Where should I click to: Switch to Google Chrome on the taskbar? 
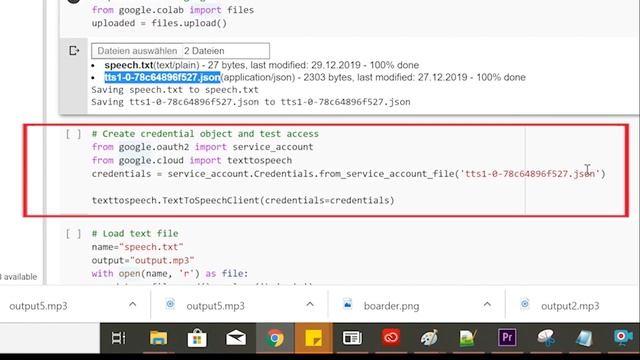pos(275,338)
